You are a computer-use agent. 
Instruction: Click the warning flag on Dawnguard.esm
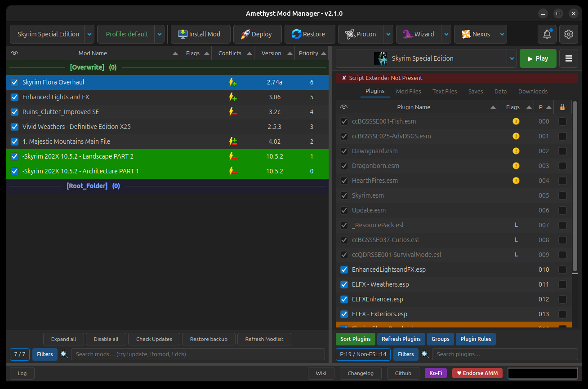pos(516,151)
